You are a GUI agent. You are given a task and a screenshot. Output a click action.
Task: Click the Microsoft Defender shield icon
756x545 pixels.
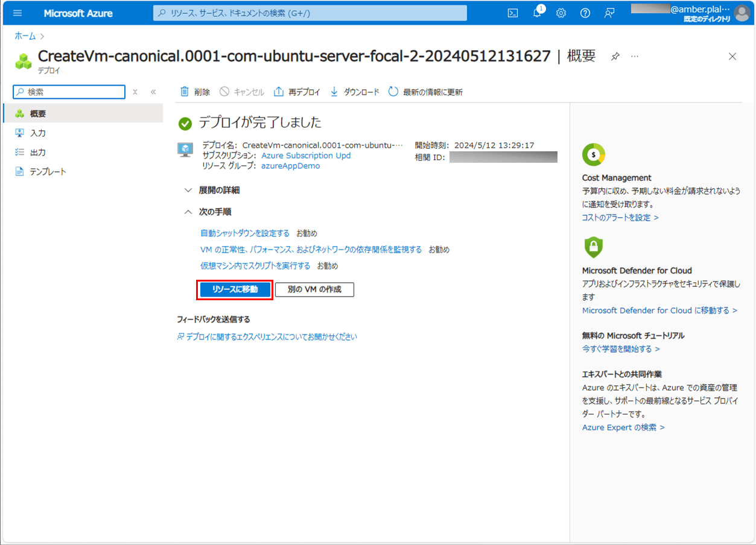594,247
